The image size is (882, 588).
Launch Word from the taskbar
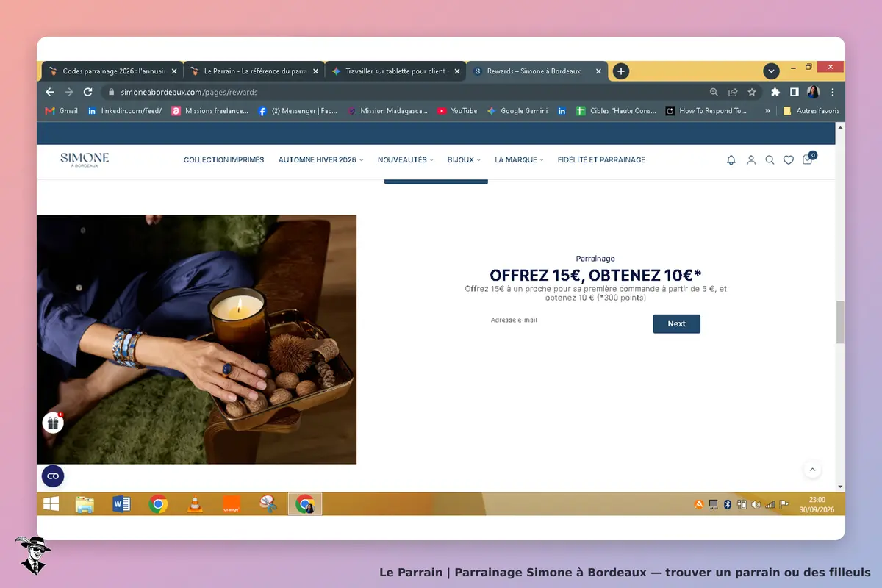pyautogui.click(x=121, y=504)
